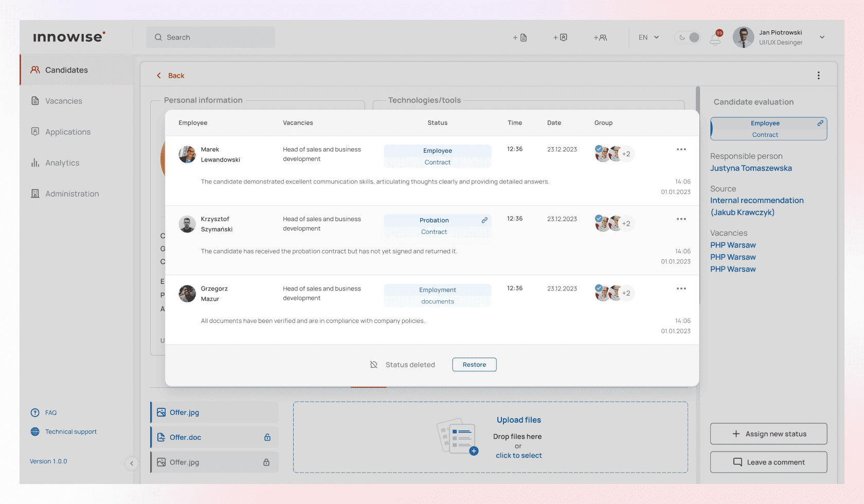Image resolution: width=864 pixels, height=504 pixels.
Task: Open the EN language dropdown
Action: tap(649, 38)
